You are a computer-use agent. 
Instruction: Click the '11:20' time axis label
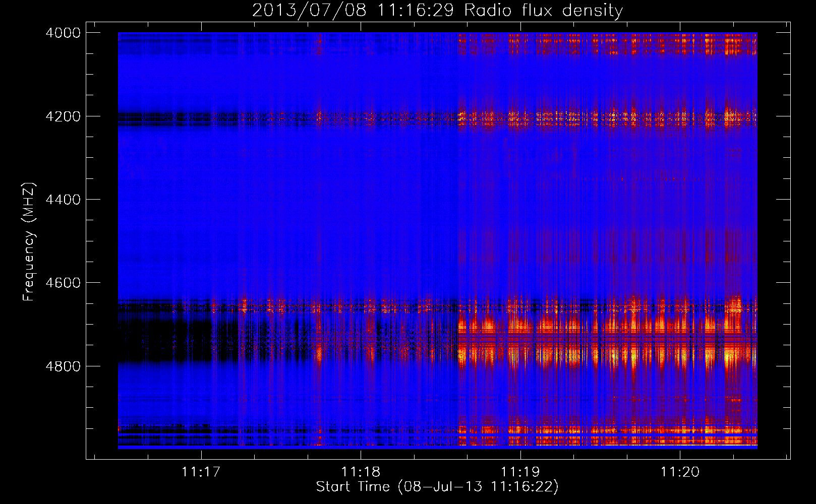pos(680,472)
